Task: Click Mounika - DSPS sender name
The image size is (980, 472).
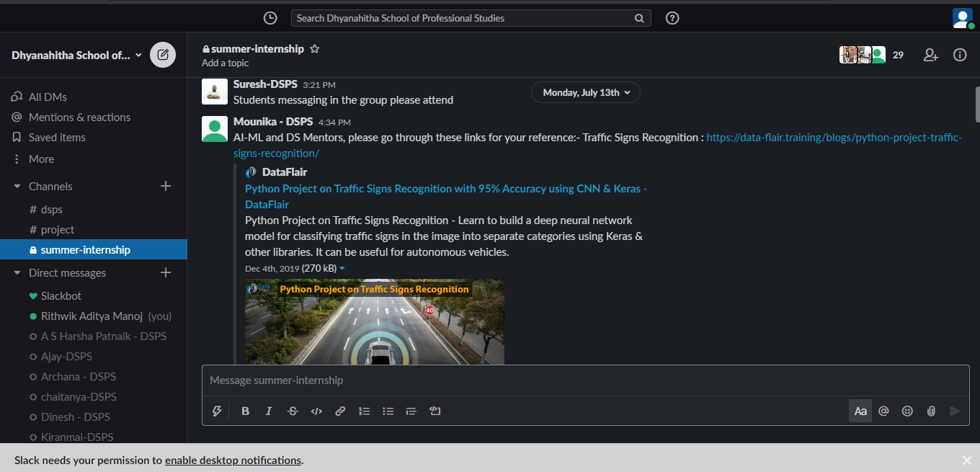Action: [273, 122]
